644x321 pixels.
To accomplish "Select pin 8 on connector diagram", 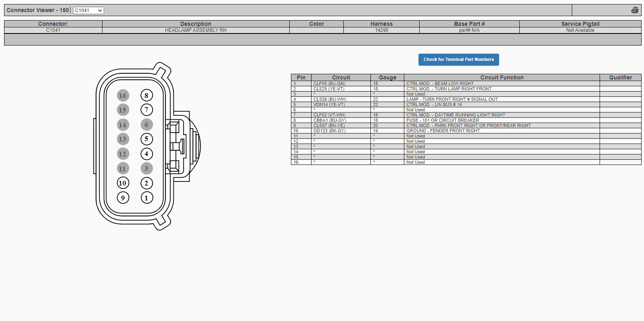I will tap(146, 96).
